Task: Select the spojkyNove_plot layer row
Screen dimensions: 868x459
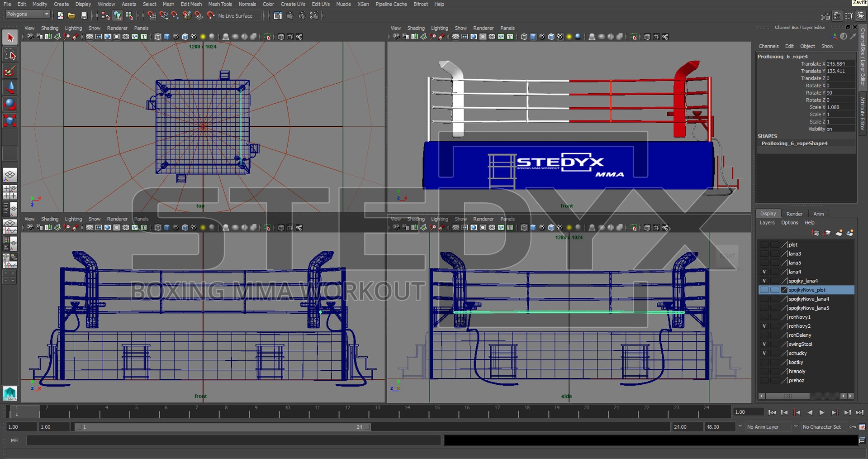Action: pos(806,290)
